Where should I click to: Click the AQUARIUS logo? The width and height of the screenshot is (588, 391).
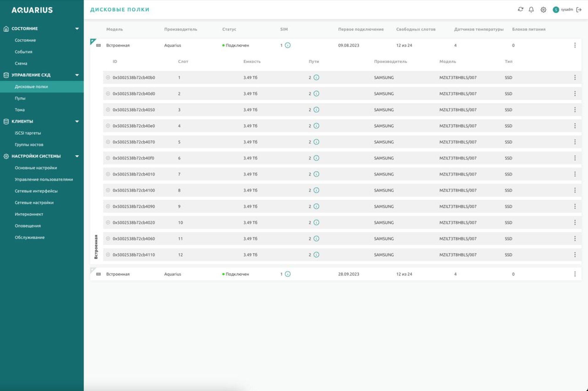(32, 10)
